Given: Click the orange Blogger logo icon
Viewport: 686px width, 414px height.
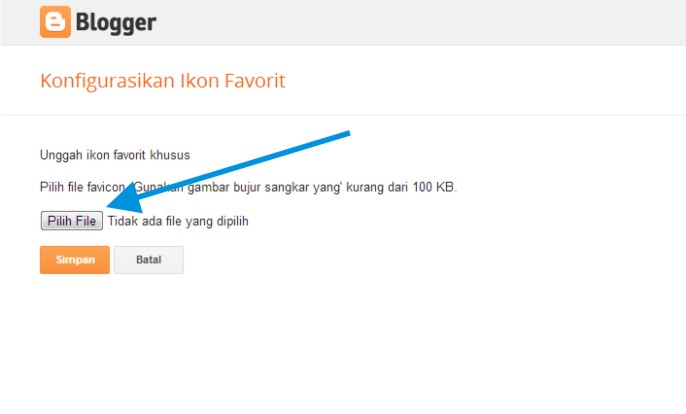Looking at the screenshot, I should coord(55,22).
